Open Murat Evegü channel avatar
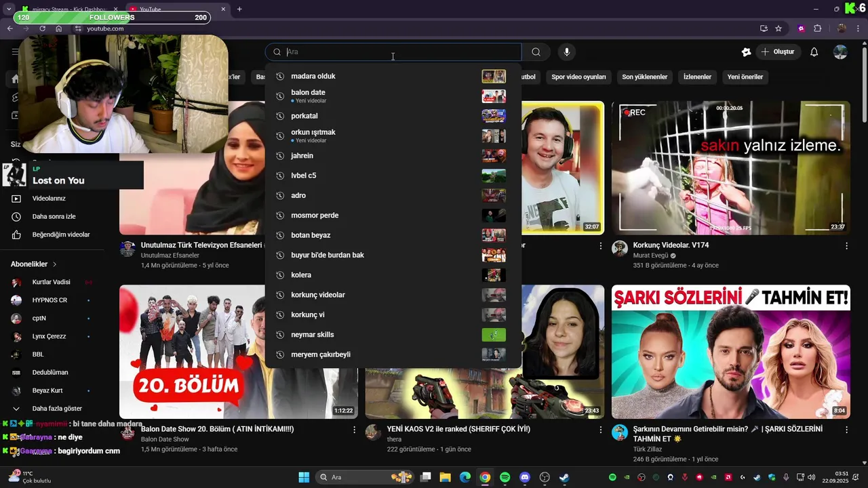Image resolution: width=868 pixels, height=488 pixels. pos(620,248)
